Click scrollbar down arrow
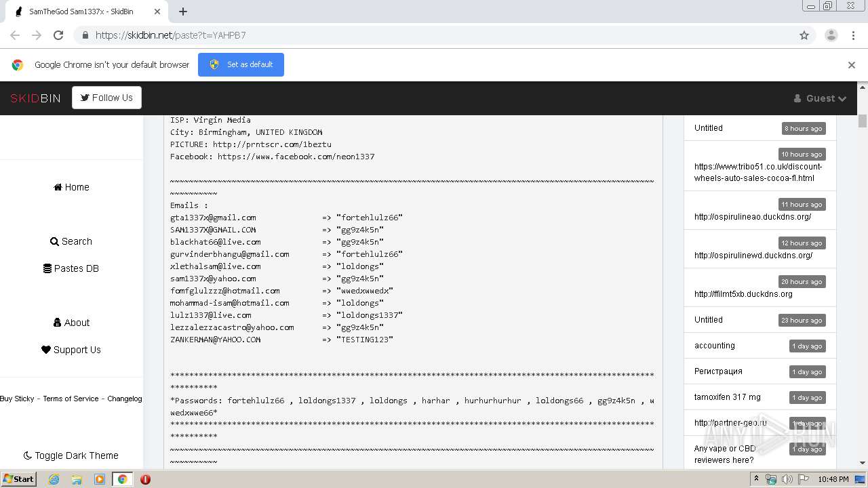This screenshot has height=488, width=868. tap(863, 463)
